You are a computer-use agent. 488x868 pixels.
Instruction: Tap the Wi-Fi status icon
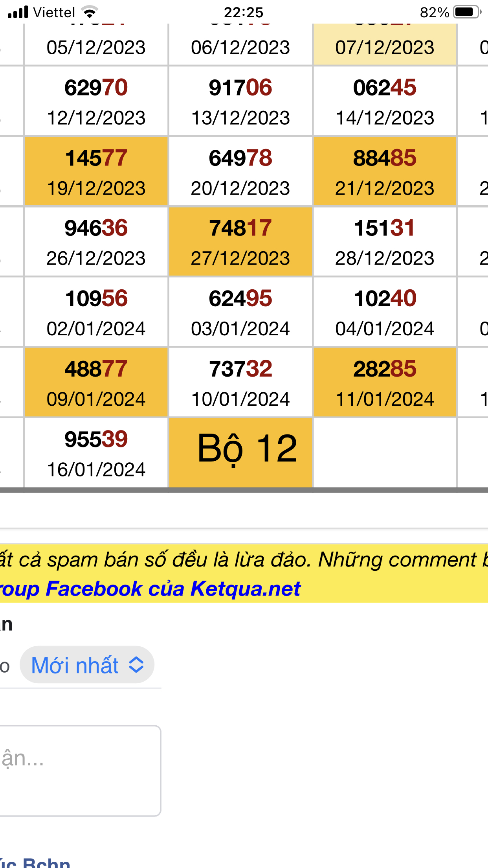pyautogui.click(x=90, y=13)
